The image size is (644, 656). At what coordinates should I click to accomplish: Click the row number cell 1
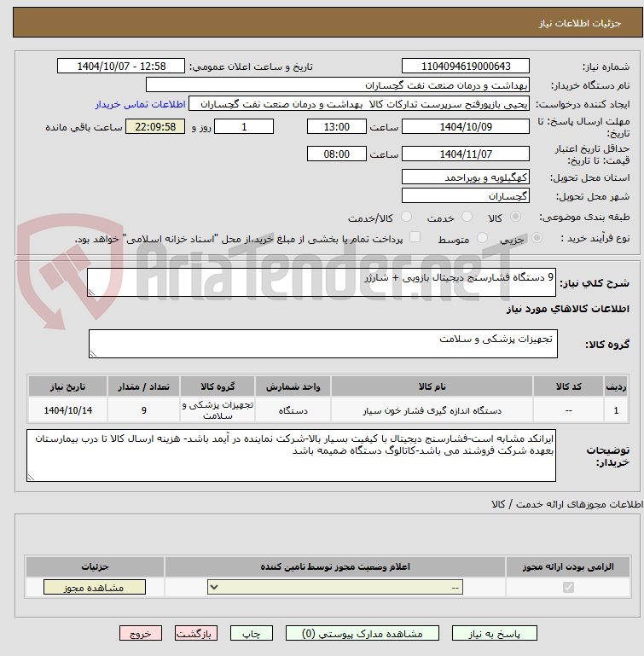pos(616,410)
